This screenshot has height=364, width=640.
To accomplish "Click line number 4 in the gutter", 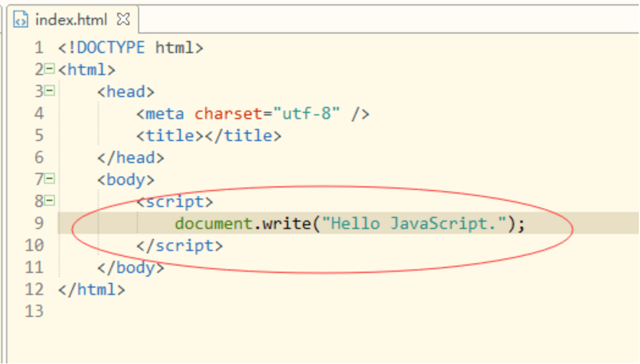I will pyautogui.click(x=39, y=114).
